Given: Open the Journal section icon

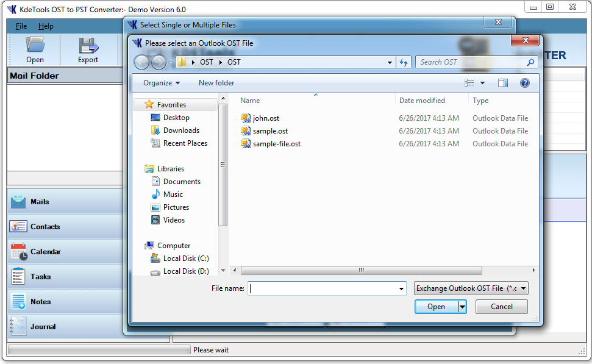Looking at the screenshot, I should (18, 326).
